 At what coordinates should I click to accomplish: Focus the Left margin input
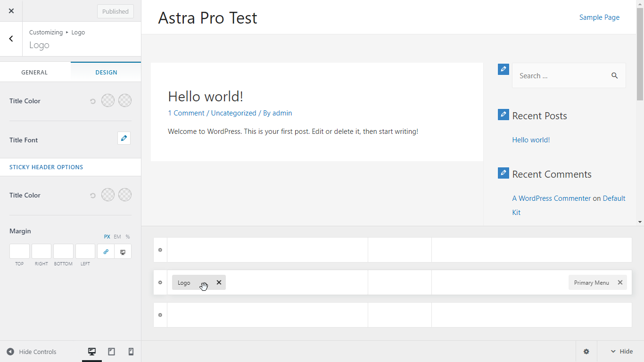[85, 251]
